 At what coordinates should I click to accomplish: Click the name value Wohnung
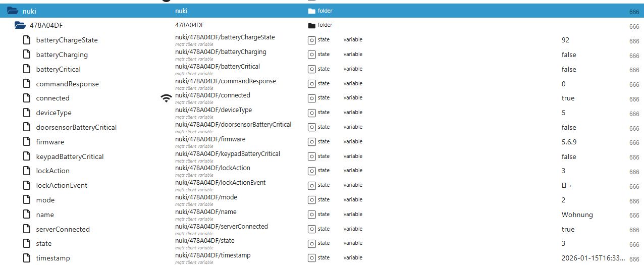(577, 215)
